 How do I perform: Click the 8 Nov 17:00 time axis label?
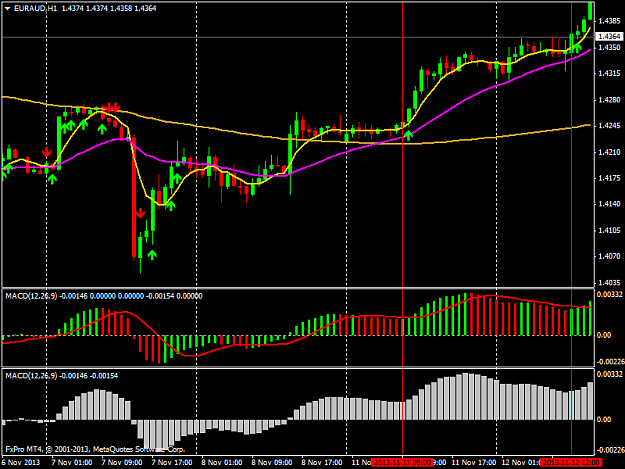click(322, 463)
